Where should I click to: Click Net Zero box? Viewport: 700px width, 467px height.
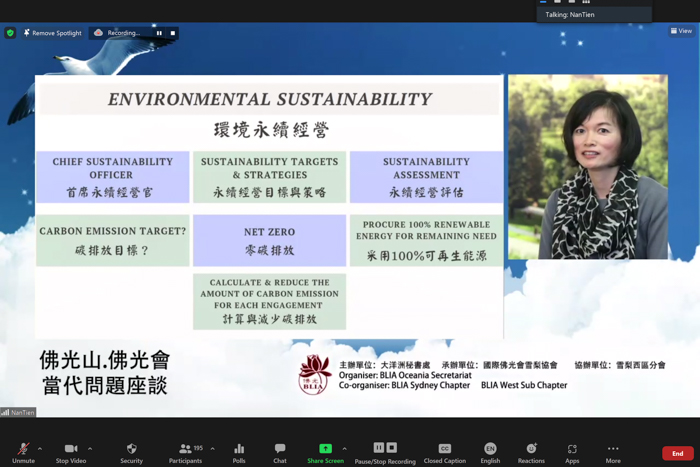pos(270,241)
